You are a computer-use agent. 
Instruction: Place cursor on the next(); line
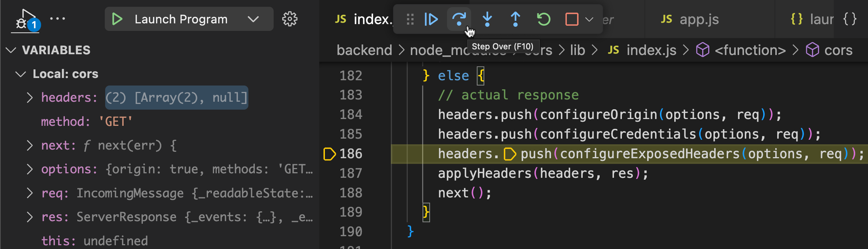(464, 193)
